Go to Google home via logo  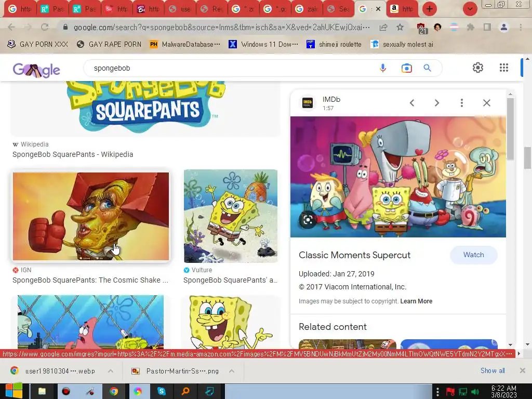pos(36,70)
